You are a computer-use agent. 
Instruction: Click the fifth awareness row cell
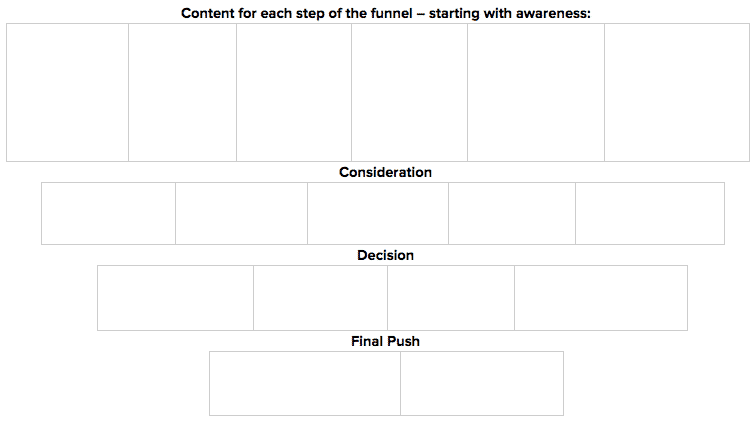click(x=536, y=92)
